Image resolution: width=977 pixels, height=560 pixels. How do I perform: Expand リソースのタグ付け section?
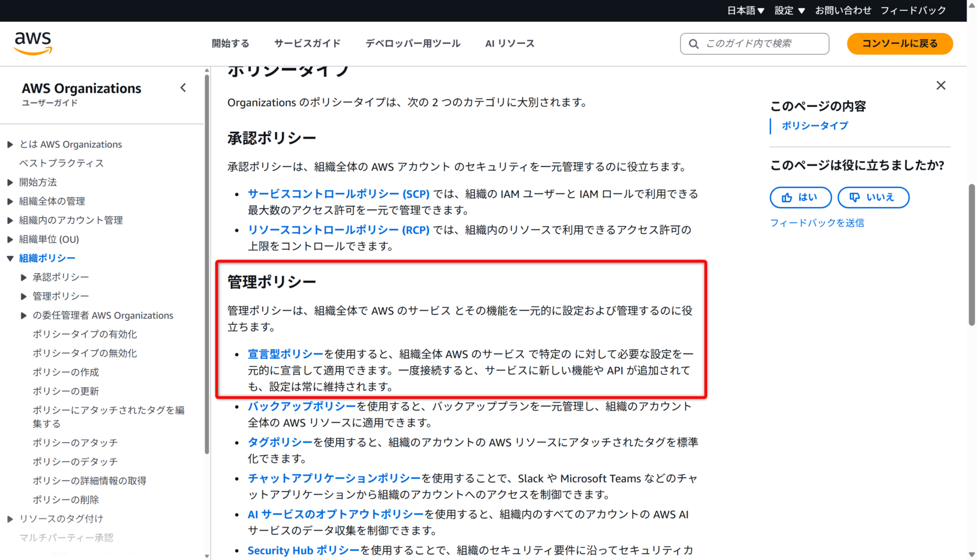tap(10, 519)
